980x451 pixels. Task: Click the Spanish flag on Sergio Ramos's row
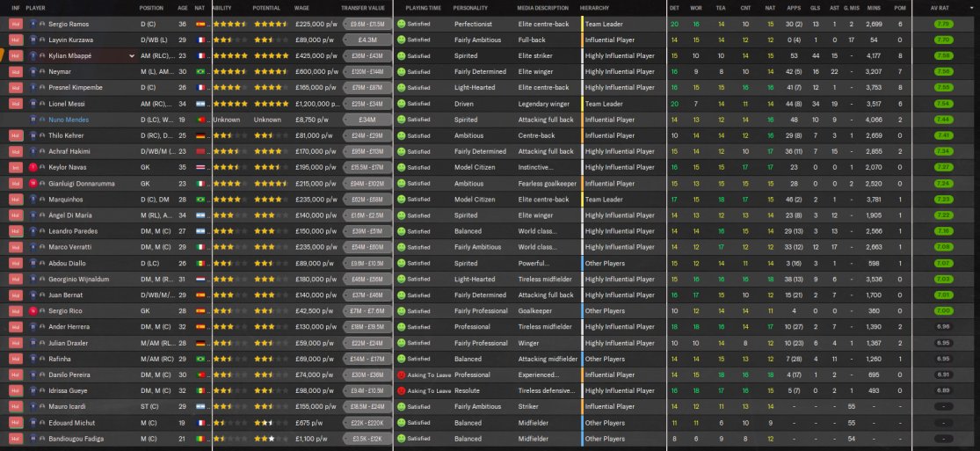(200, 24)
